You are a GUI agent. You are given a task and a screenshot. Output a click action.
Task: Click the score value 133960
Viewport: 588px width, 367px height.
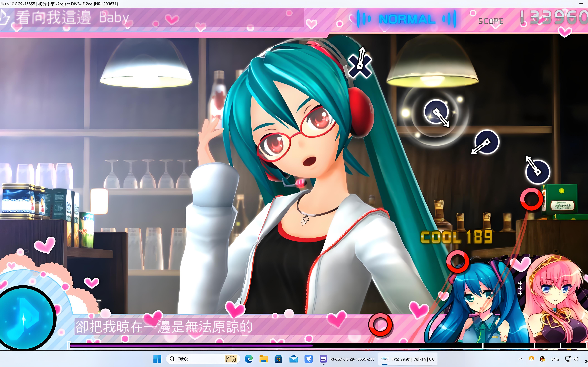tap(554, 17)
